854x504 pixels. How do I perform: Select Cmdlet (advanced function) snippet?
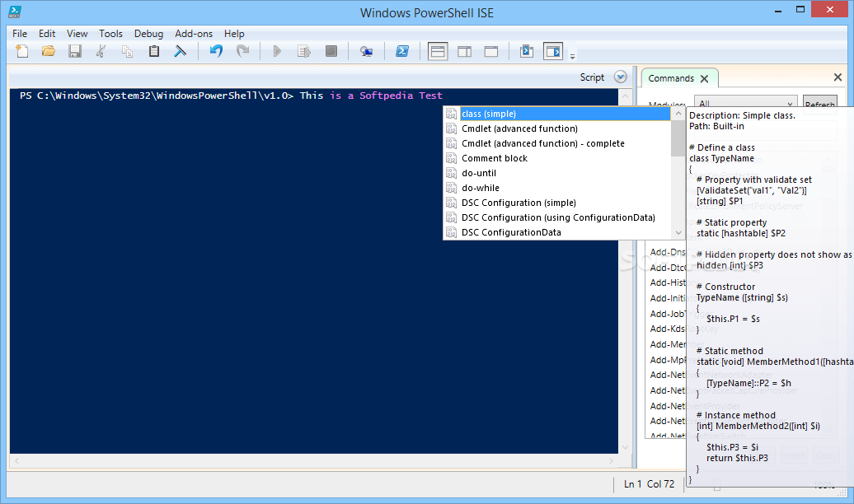tap(557, 128)
